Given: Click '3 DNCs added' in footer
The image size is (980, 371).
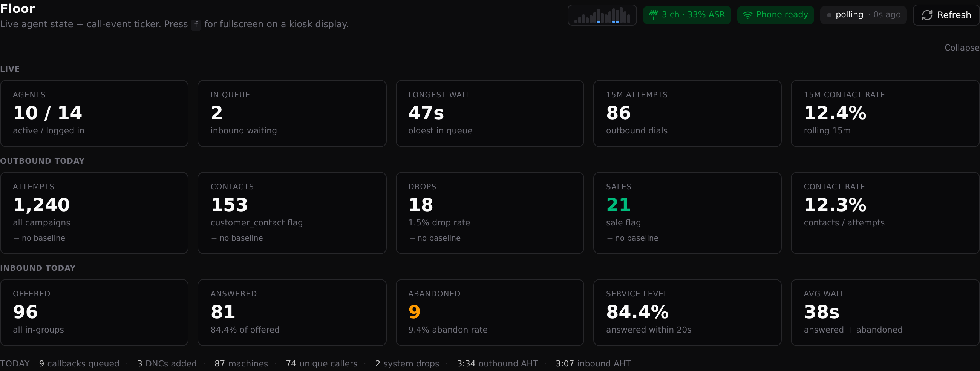Looking at the screenshot, I should [167, 363].
